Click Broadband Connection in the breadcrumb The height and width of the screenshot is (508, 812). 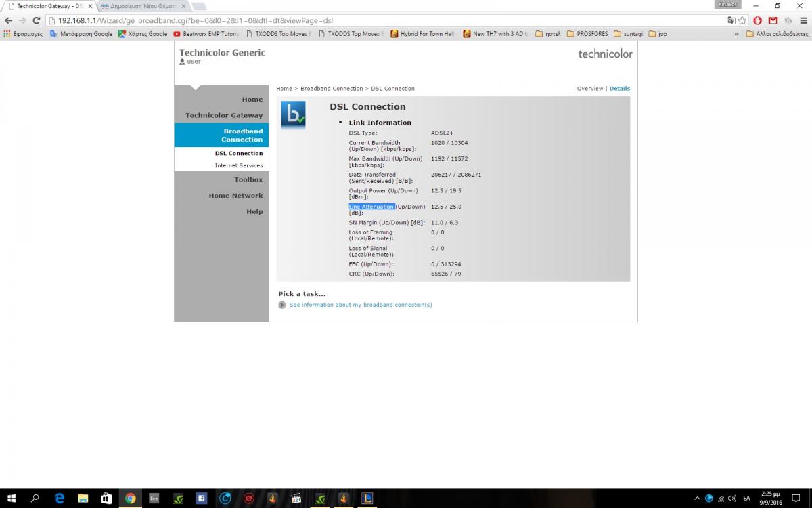coord(332,89)
